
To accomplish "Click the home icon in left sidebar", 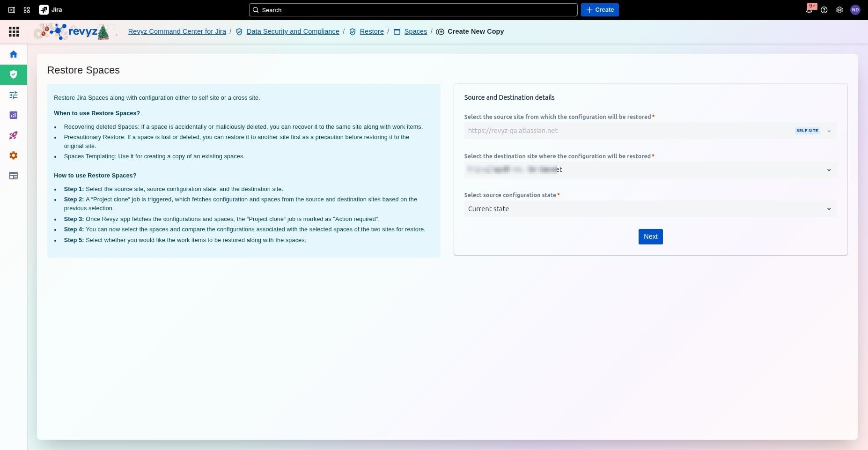I will point(14,54).
